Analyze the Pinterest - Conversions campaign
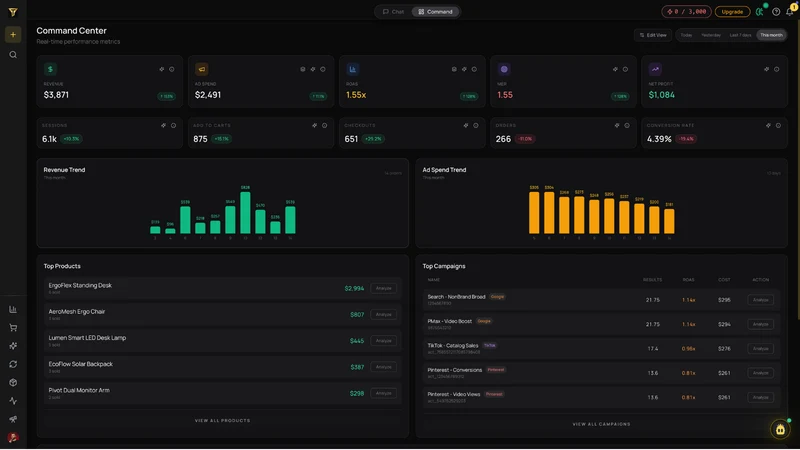Image resolution: width=800 pixels, height=450 pixels. (761, 373)
